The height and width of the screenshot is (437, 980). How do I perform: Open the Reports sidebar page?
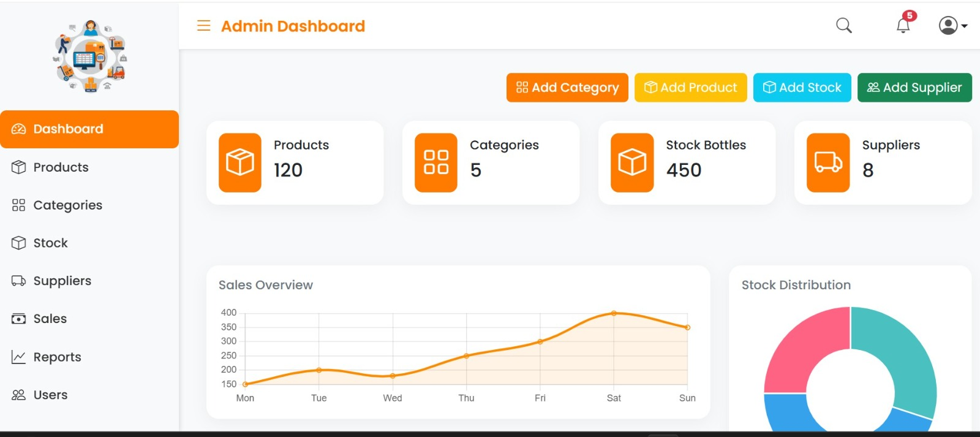(57, 357)
